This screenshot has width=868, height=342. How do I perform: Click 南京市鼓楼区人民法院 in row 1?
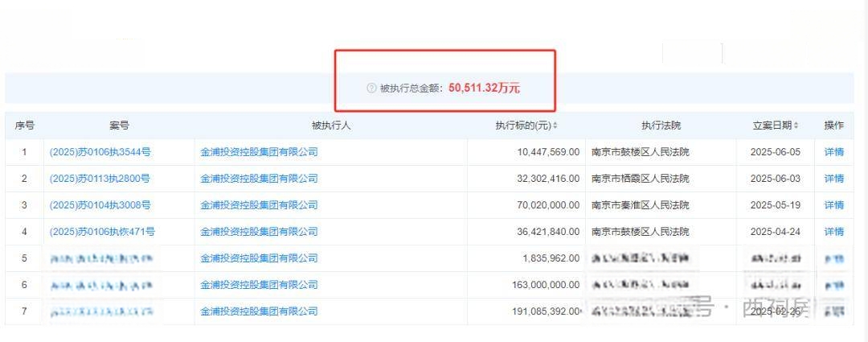tap(641, 152)
